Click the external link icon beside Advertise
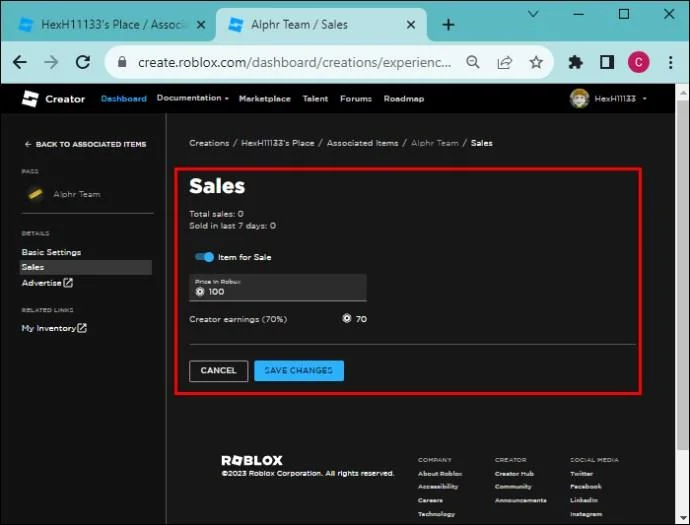 click(68, 283)
